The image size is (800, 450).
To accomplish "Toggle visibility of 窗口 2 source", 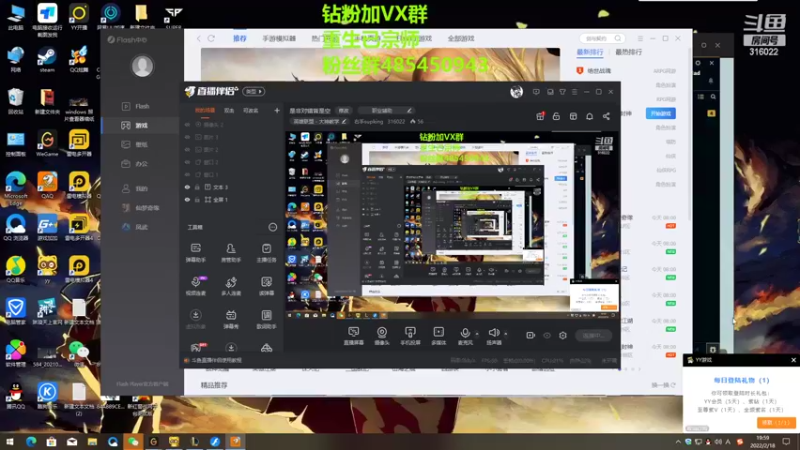I will tap(187, 162).
